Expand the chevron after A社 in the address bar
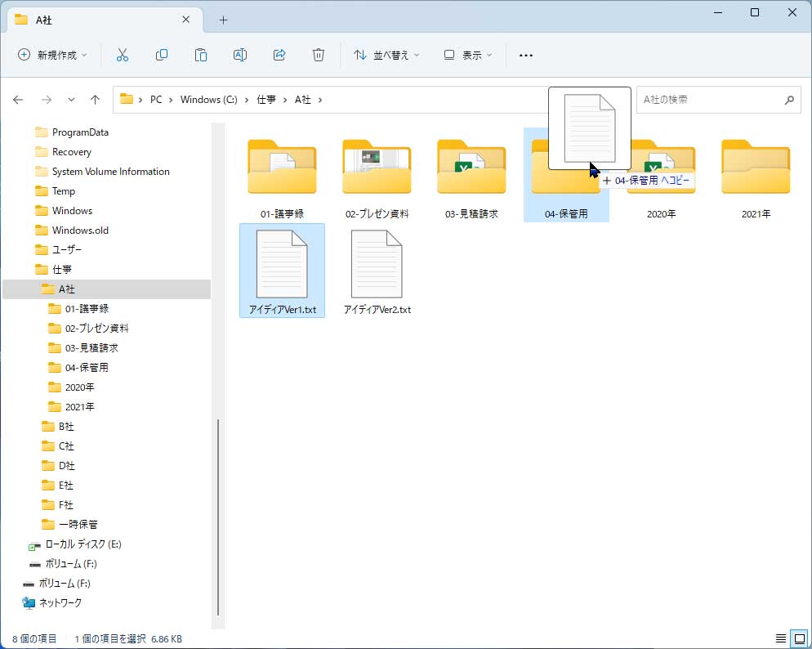 click(x=320, y=100)
